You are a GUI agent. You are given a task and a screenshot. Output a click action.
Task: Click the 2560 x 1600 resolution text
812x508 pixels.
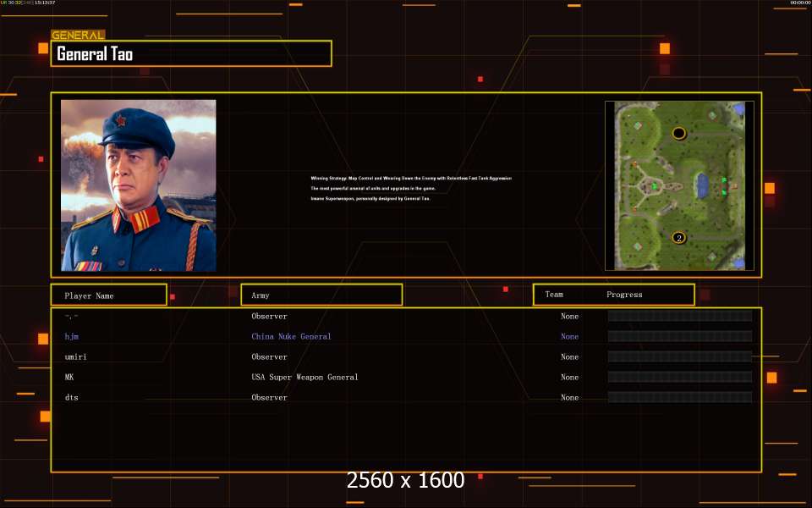click(405, 480)
